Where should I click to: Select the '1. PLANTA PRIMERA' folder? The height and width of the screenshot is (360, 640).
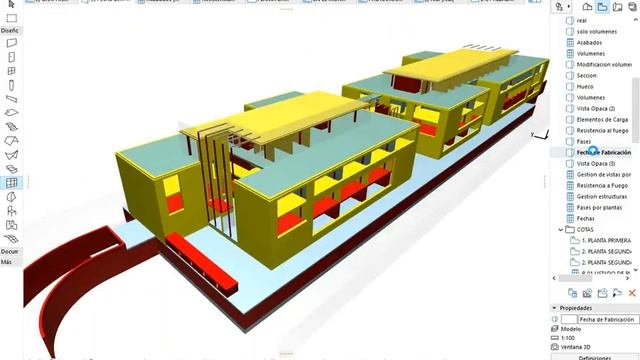[x=606, y=240]
